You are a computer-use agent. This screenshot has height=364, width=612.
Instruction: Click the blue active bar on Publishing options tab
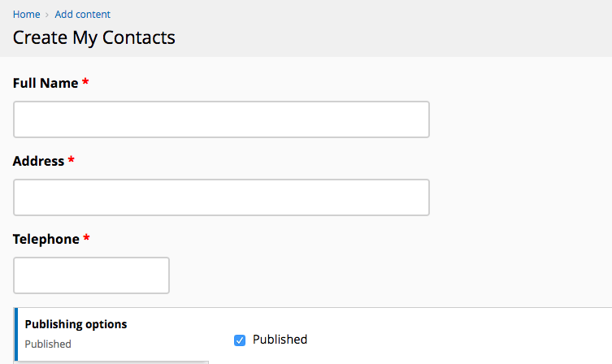(16, 335)
